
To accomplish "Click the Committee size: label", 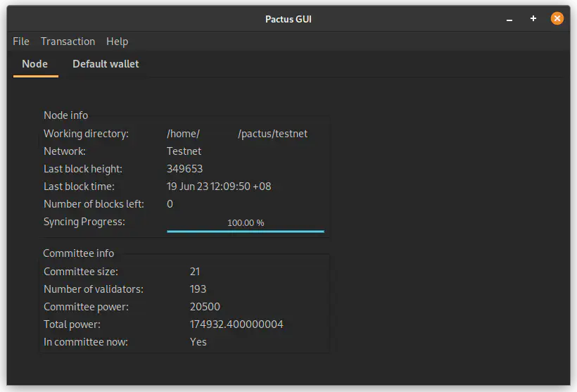I will click(81, 272).
